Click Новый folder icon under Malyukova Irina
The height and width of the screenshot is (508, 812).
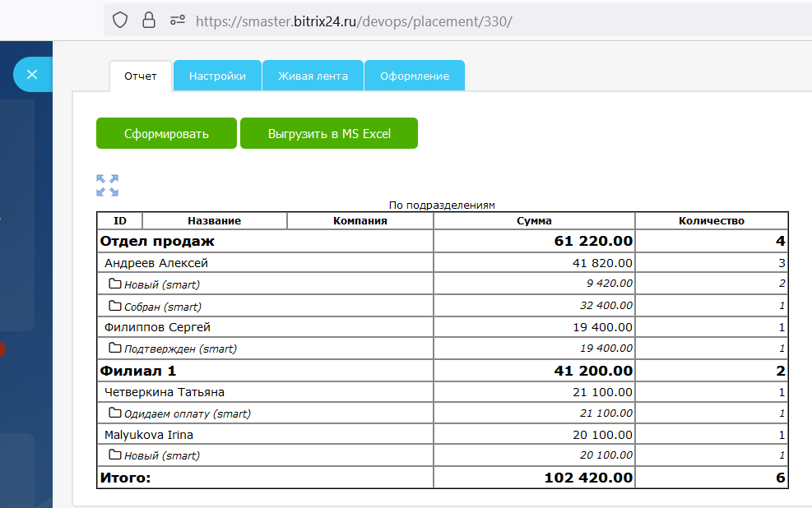click(x=115, y=455)
